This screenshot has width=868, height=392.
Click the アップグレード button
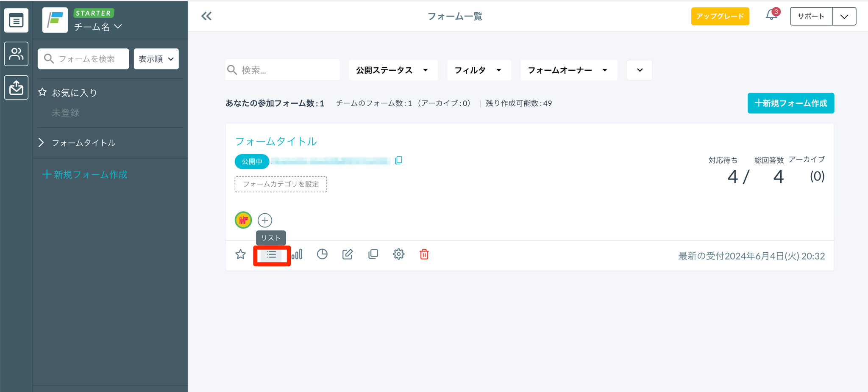point(720,17)
